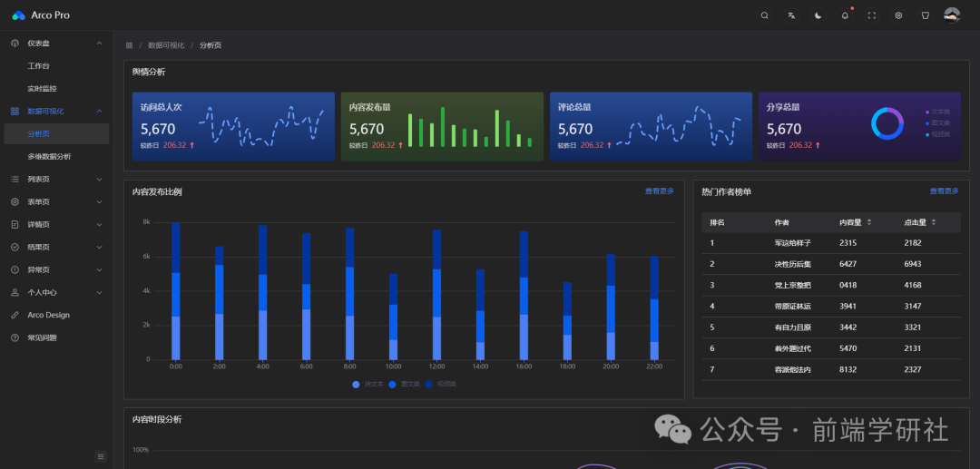This screenshot has height=469, width=980.
Task: Open Arco Design link label in sidebar
Action: click(x=49, y=315)
